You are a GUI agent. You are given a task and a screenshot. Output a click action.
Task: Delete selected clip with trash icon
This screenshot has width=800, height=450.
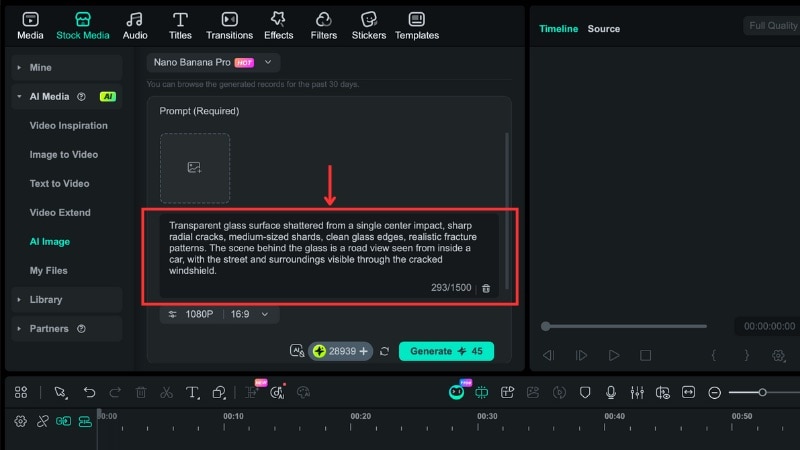[x=141, y=392]
